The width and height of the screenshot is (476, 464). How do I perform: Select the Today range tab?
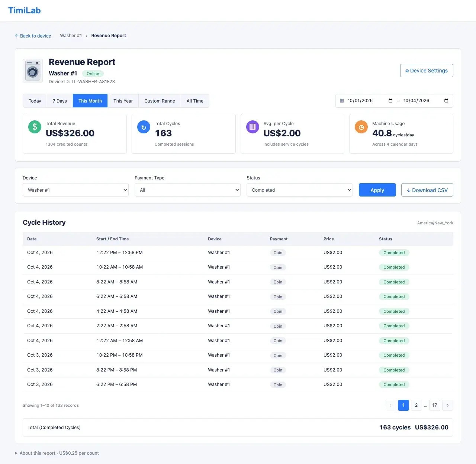35,101
